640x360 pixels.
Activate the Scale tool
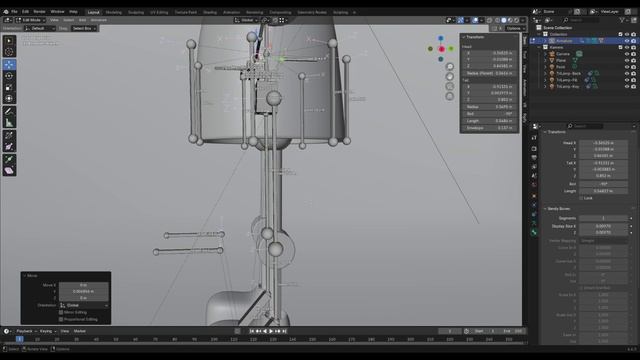pos(9,87)
